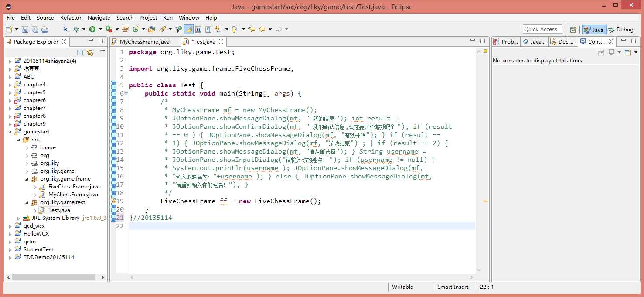
Task: Click the Smart Insert status bar field
Action: click(x=453, y=287)
